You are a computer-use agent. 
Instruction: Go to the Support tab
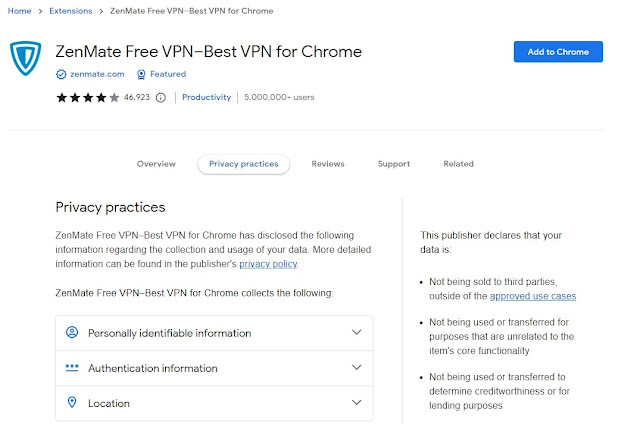click(x=394, y=164)
